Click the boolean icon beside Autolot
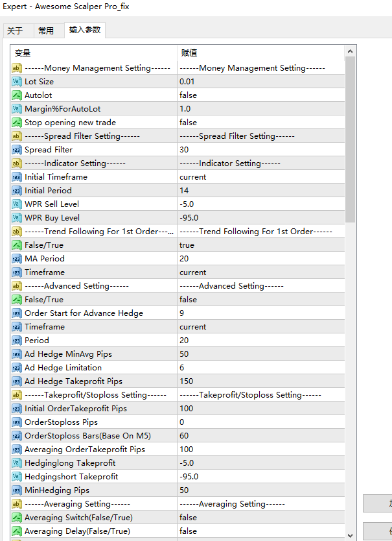Image resolution: width=392 pixels, height=541 pixels. 17,95
